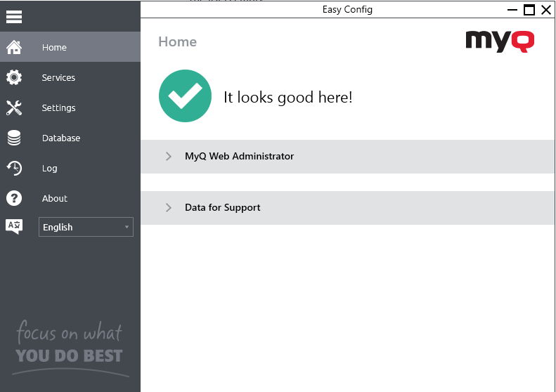
Task: Expand the Data for Support chevron arrow
Action: tap(169, 208)
